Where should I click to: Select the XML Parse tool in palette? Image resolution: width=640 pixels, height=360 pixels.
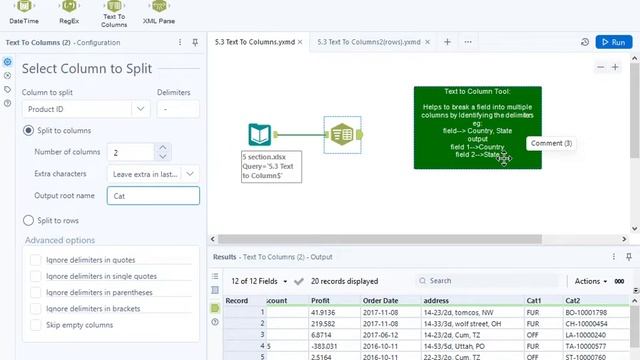click(x=159, y=12)
